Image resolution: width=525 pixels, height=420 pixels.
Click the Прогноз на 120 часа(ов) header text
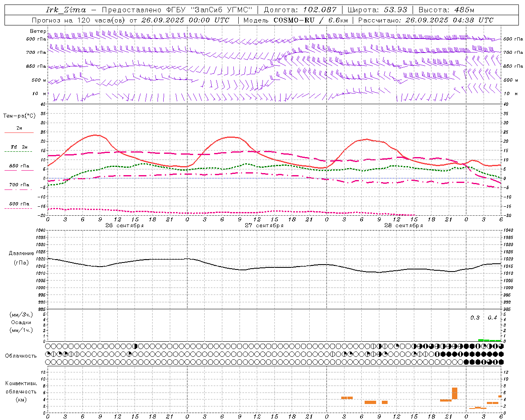tap(130, 20)
